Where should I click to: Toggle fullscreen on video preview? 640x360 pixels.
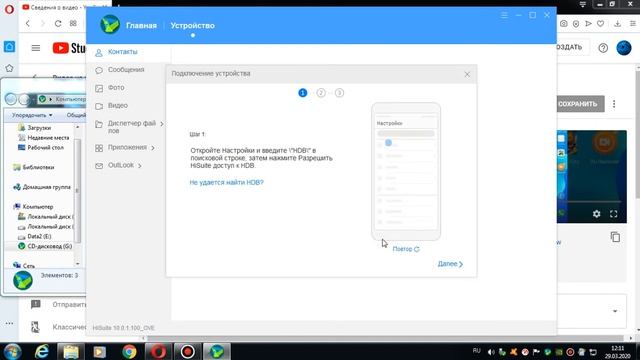pyautogui.click(x=613, y=214)
